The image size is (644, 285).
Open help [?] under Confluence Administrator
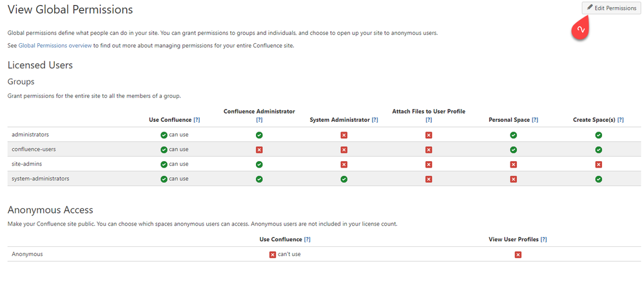259,120
